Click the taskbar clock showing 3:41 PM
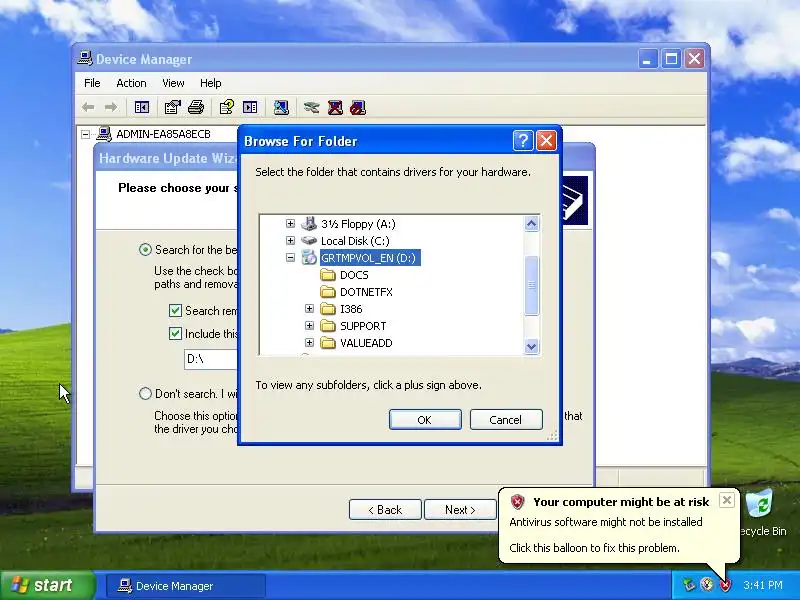The image size is (800, 600). pyautogui.click(x=762, y=585)
